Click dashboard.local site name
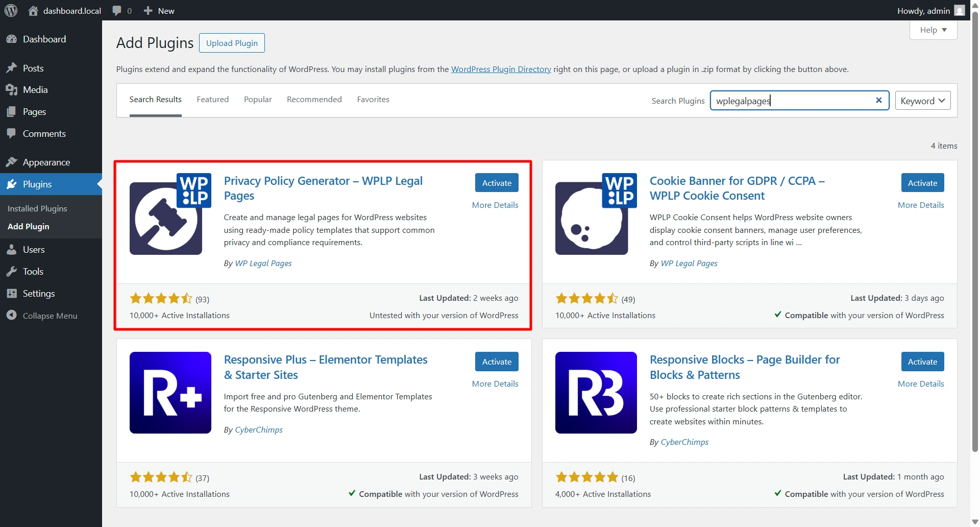The width and height of the screenshot is (980, 527). click(x=72, y=11)
